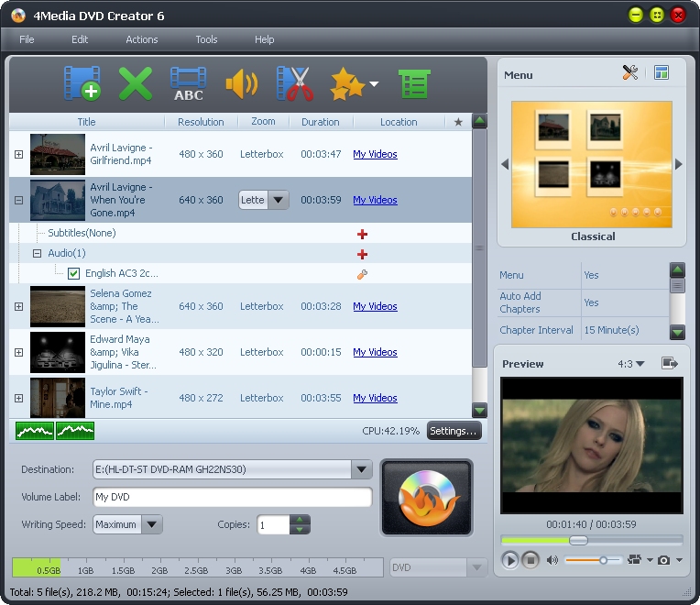Show the next menu template arrow
This screenshot has height=605, width=700.
(x=679, y=164)
